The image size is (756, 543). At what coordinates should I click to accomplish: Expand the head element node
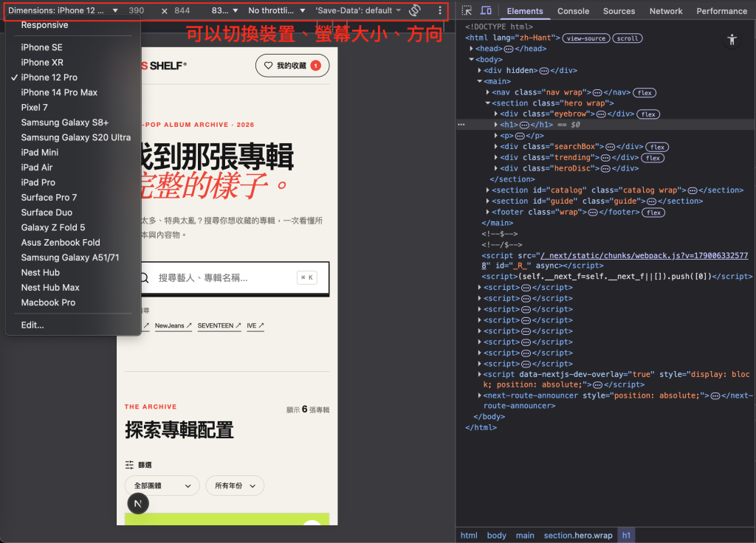click(471, 49)
